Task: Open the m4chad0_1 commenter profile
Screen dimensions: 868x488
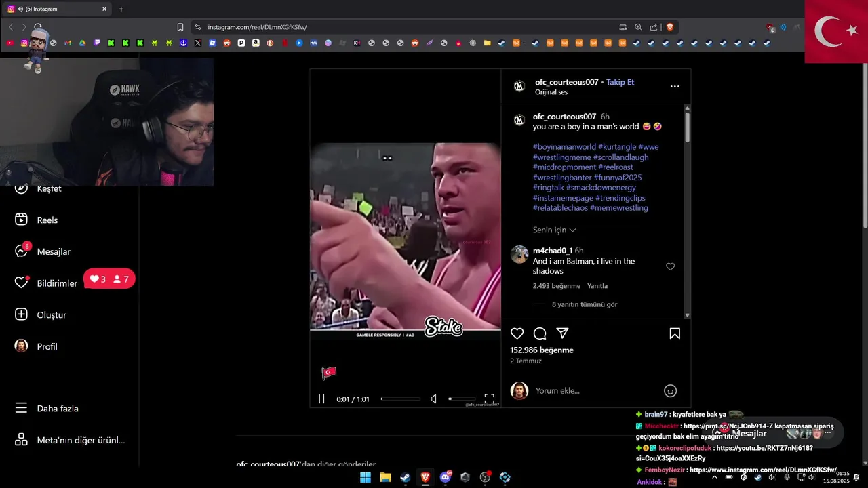Action: (553, 251)
